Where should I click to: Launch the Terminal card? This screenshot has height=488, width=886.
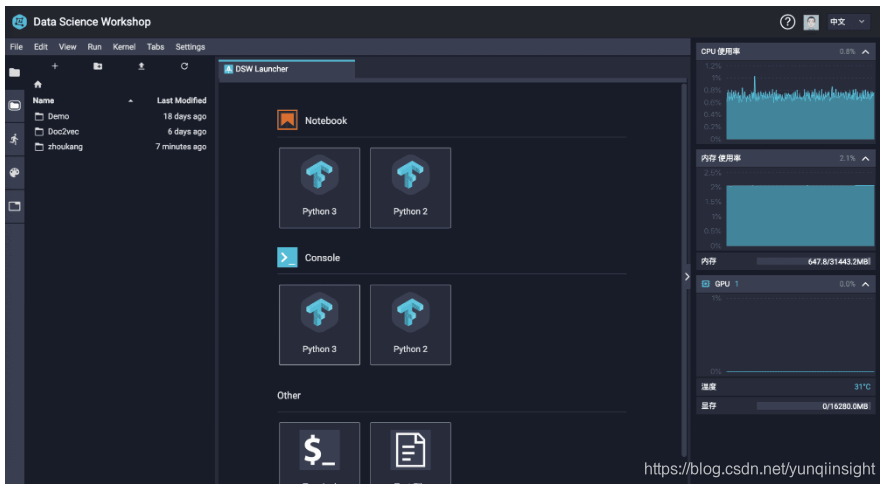click(319, 453)
